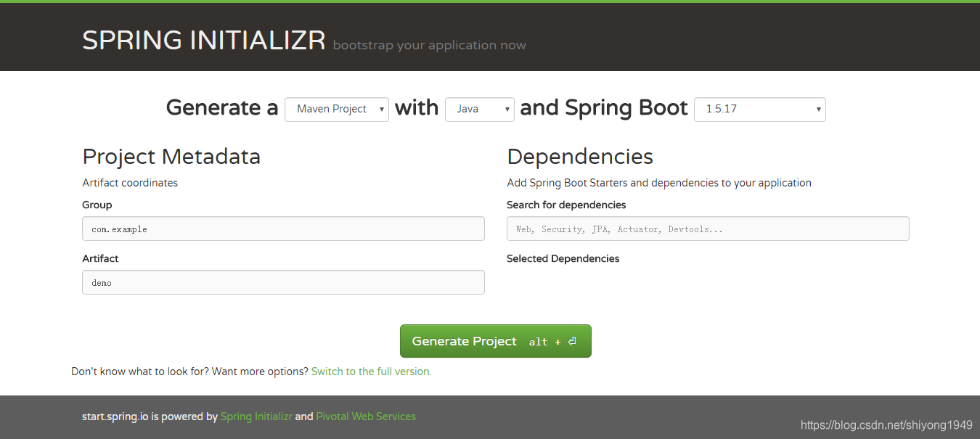Screen dimensions: 980x439
Task: Open the Pivotal Web Services link
Action: tap(366, 417)
